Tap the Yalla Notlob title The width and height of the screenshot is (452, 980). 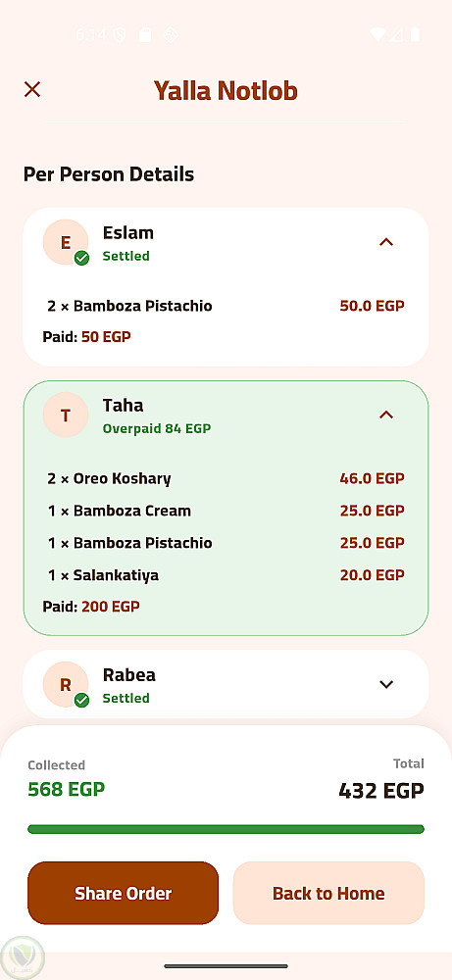coord(226,90)
